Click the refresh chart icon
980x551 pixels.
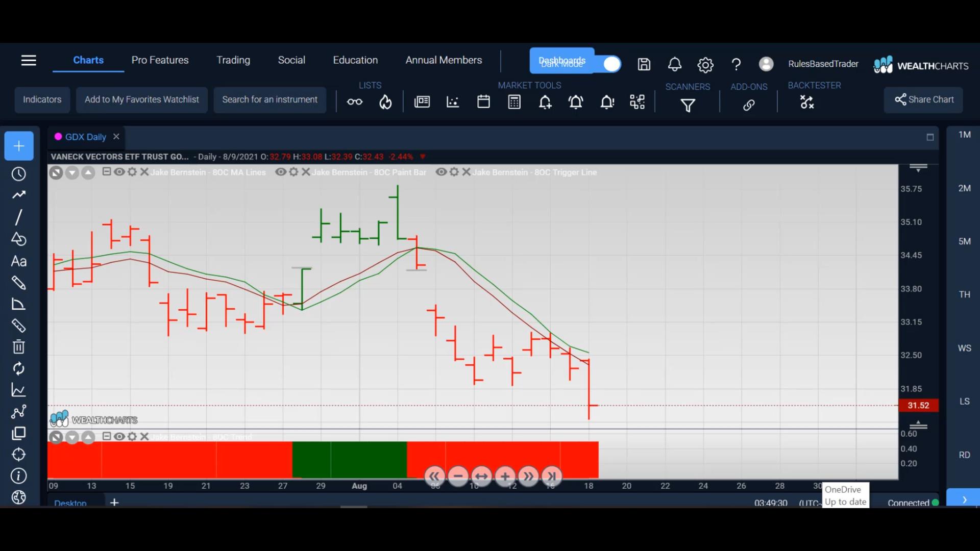(19, 368)
